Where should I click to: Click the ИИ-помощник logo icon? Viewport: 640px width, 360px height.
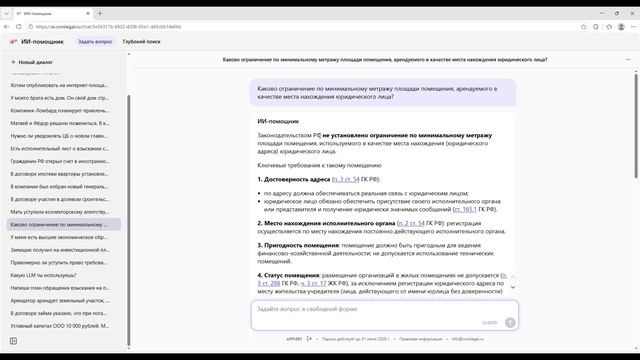[x=13, y=42]
